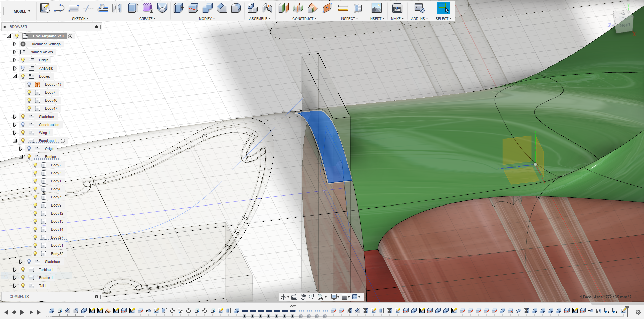Play the timeline
644x319 pixels.
pos(22,312)
